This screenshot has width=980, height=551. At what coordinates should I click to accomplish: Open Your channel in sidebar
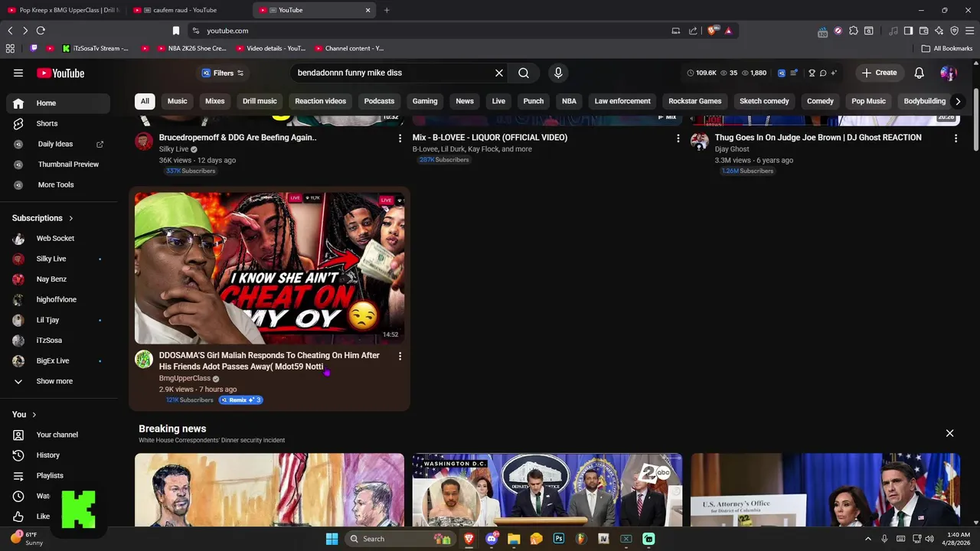(x=58, y=435)
